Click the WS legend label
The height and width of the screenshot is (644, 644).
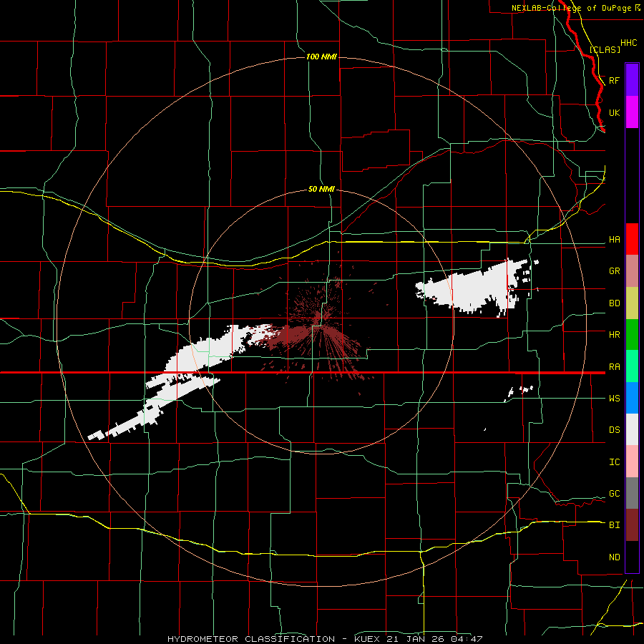[x=615, y=399]
